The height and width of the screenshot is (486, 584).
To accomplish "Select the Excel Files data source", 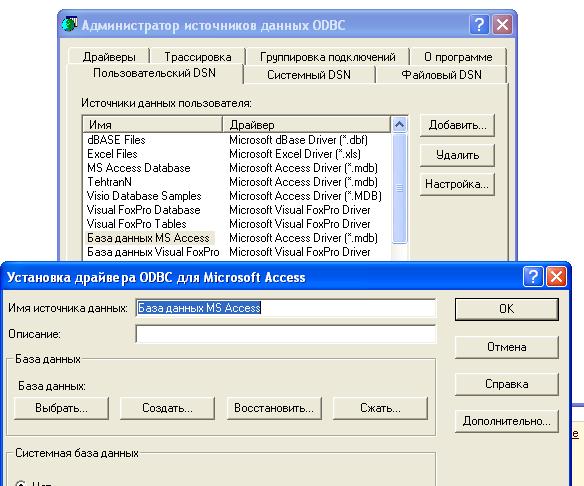I will coord(112,154).
